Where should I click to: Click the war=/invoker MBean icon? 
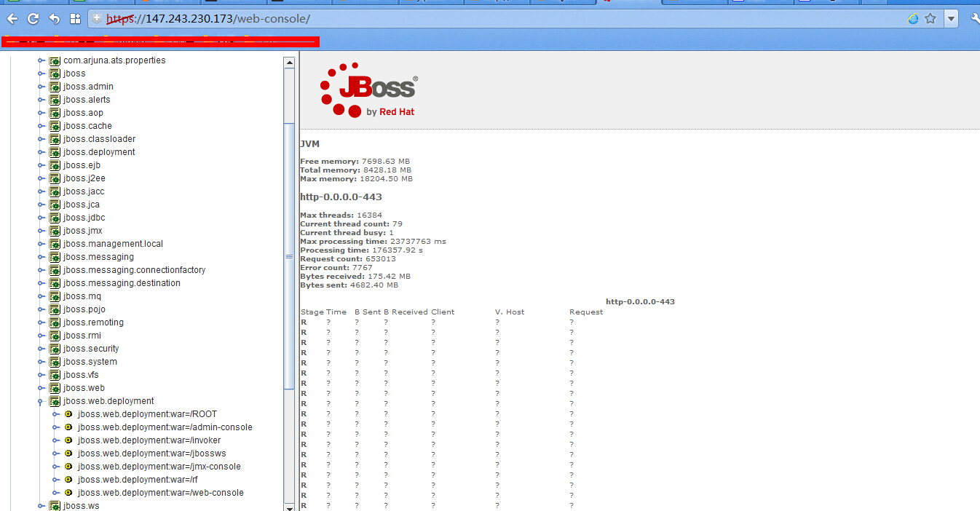pos(68,440)
